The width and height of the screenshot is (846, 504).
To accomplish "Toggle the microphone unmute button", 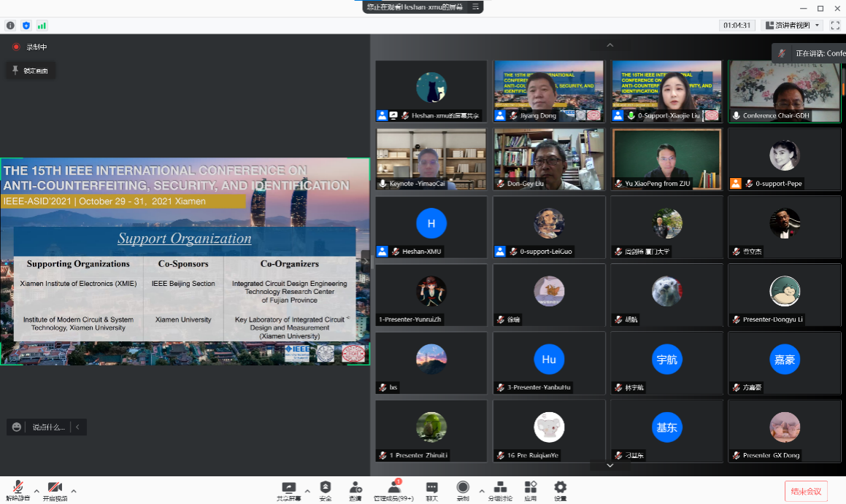I will (18, 488).
